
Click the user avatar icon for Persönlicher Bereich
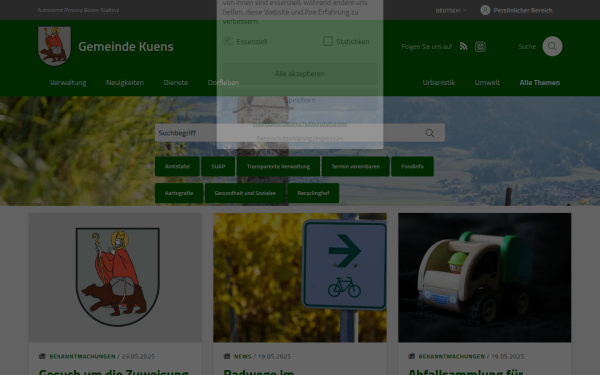485,10
